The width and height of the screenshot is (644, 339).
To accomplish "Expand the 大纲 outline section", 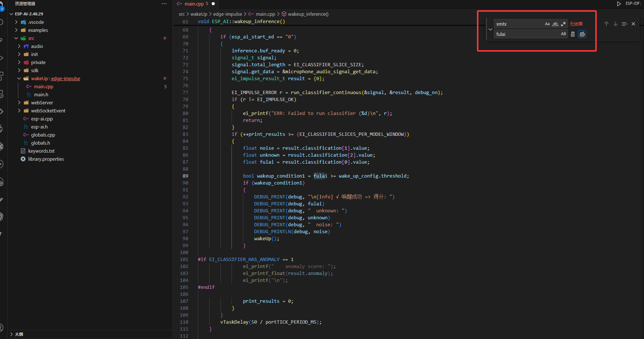I will point(19,334).
